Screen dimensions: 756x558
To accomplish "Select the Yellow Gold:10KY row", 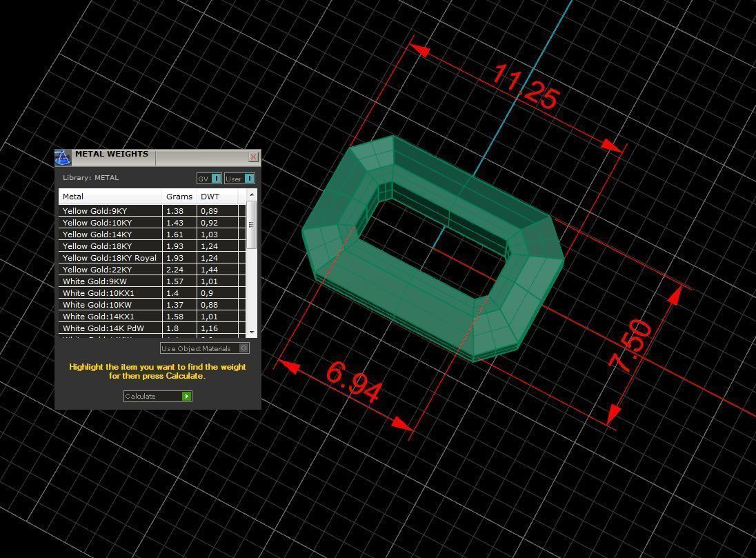I will pos(152,222).
